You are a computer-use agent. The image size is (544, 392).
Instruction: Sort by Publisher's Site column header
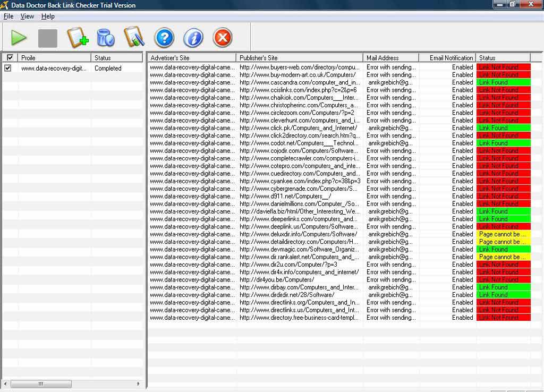click(x=300, y=57)
